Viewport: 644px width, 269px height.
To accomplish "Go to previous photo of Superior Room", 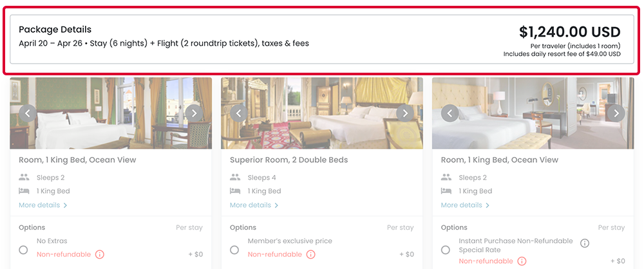I will click(238, 113).
